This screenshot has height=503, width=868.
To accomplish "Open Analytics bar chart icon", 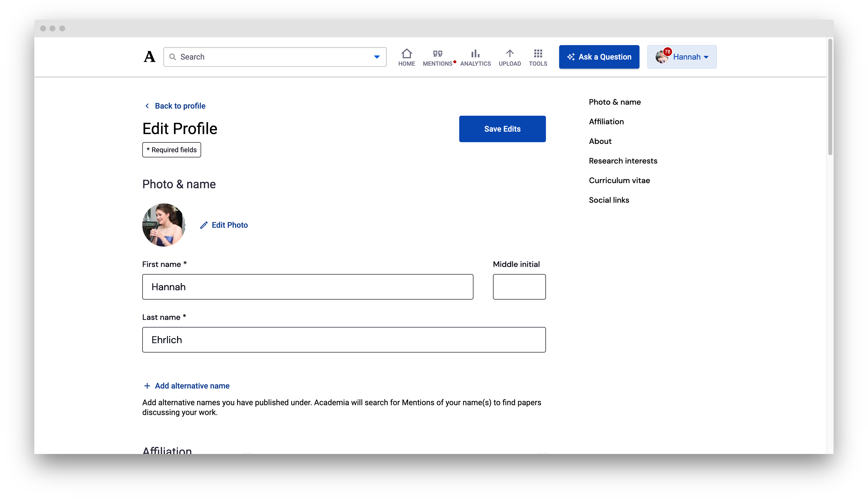I will point(475,53).
